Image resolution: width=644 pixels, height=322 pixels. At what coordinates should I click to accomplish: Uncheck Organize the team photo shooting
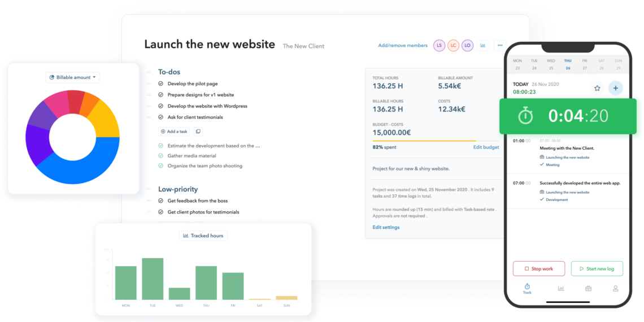160,166
